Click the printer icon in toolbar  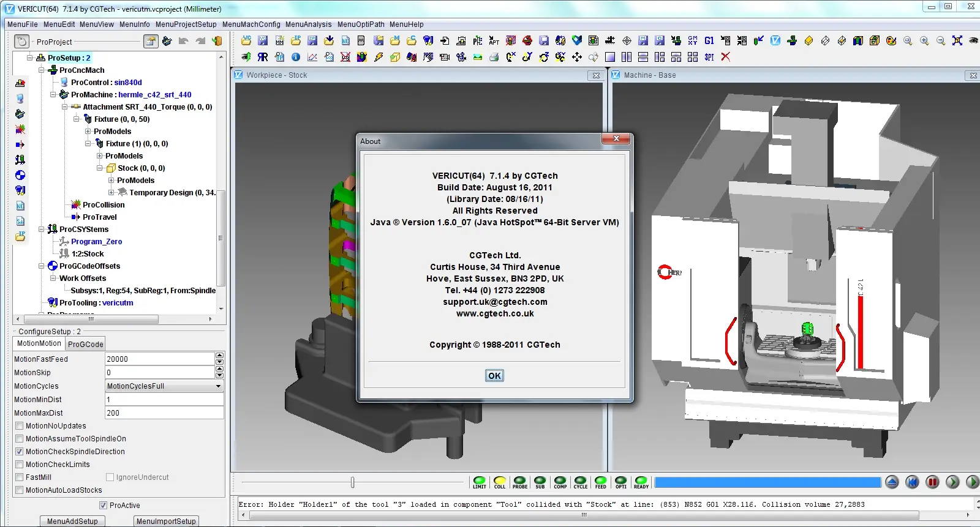tap(494, 57)
